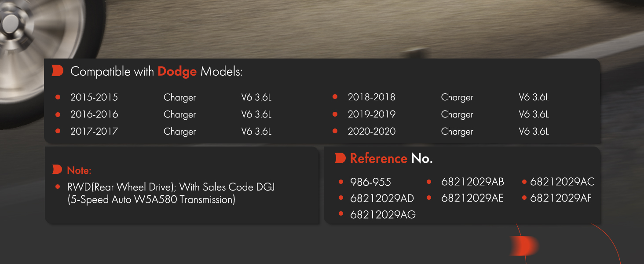The width and height of the screenshot is (644, 264).
Task: Click reference number 68212029AC
Action: pos(562,182)
